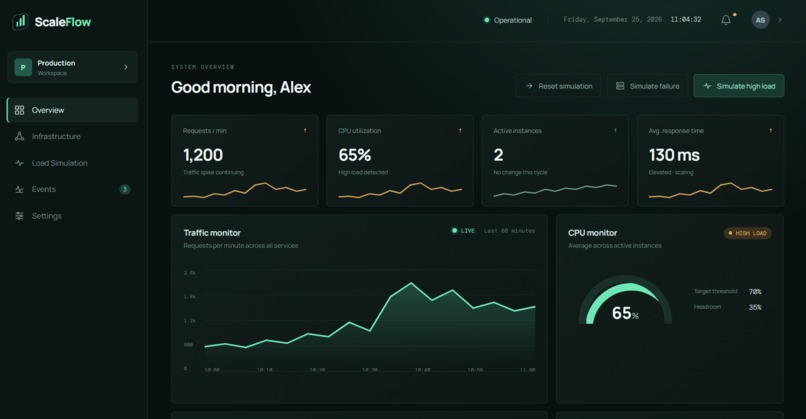This screenshot has width=806, height=419.
Task: Click the Last 60 minutes label
Action: click(x=509, y=231)
